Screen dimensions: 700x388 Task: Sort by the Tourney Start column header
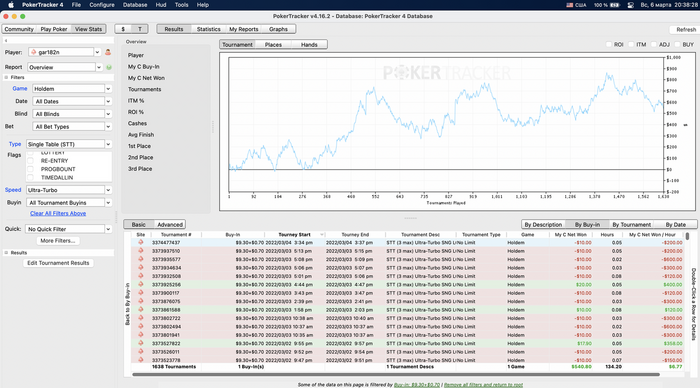[x=294, y=234]
